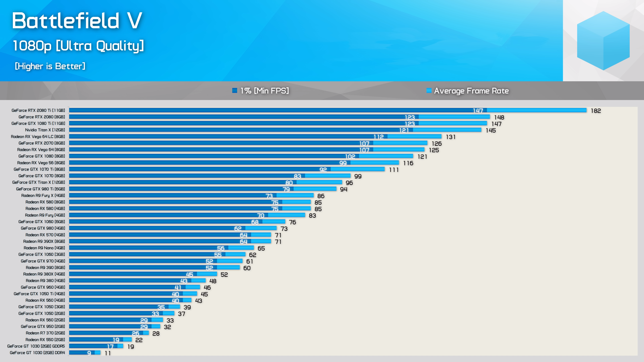Click the Radeon RX Vega 64 LC label

point(38,137)
